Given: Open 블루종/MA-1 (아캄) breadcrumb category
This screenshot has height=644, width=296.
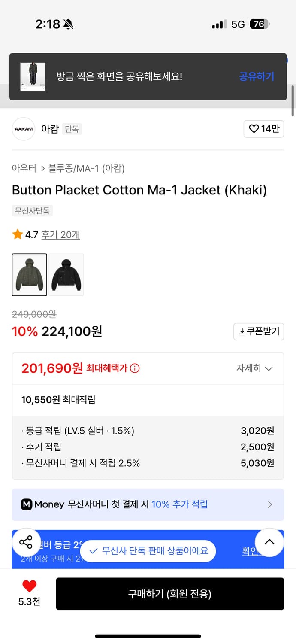Looking at the screenshot, I should [x=87, y=168].
